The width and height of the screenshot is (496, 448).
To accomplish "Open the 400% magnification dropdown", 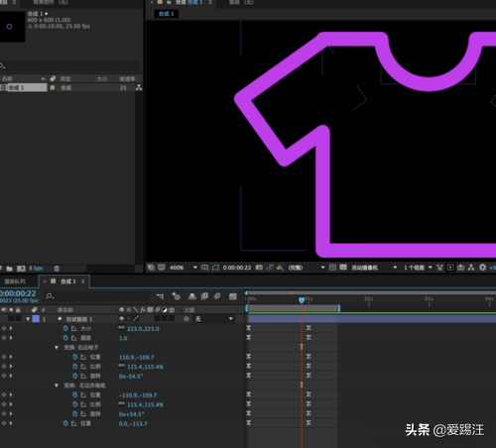I will tap(184, 268).
